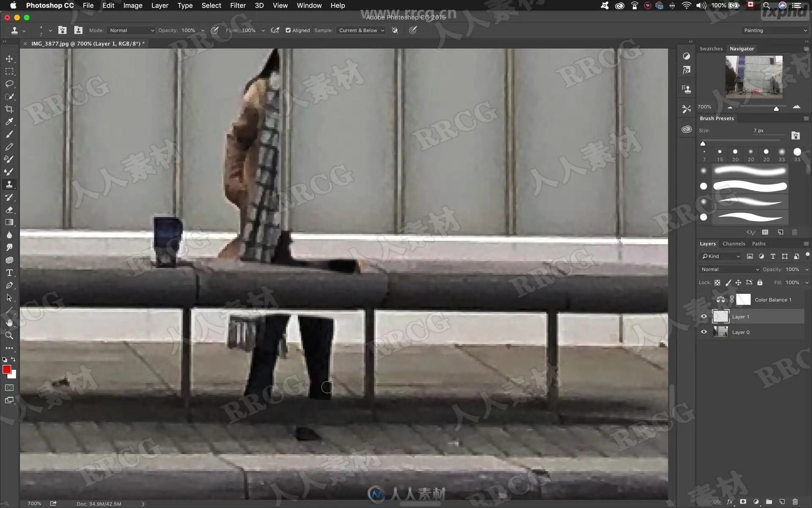Click the red foreground color swatch

coord(6,370)
